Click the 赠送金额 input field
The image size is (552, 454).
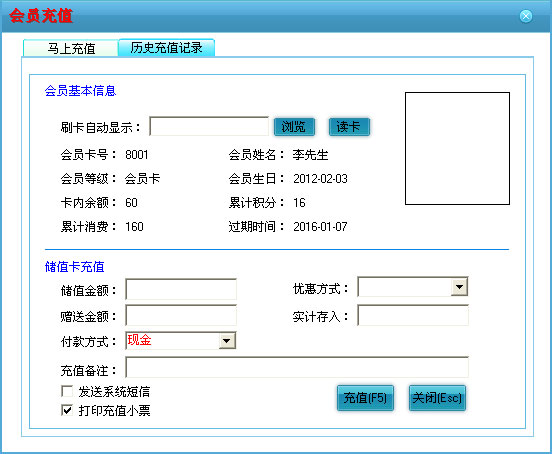click(x=181, y=315)
